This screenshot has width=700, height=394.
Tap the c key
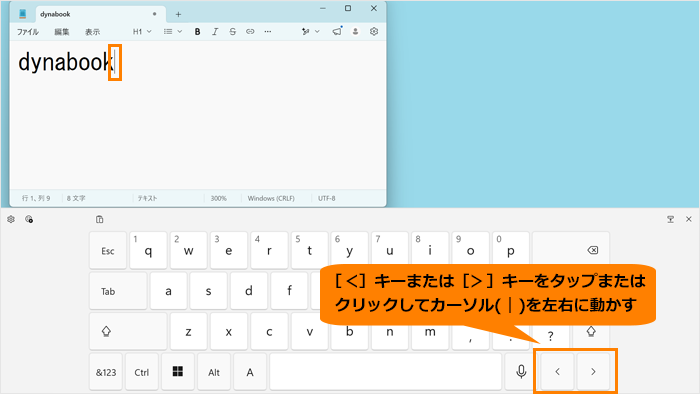[269, 332]
